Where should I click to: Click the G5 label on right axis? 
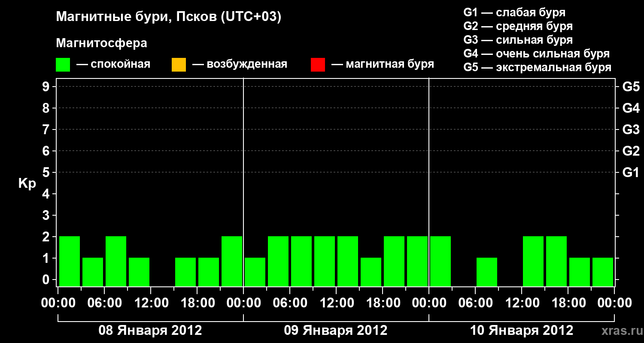tap(631, 87)
